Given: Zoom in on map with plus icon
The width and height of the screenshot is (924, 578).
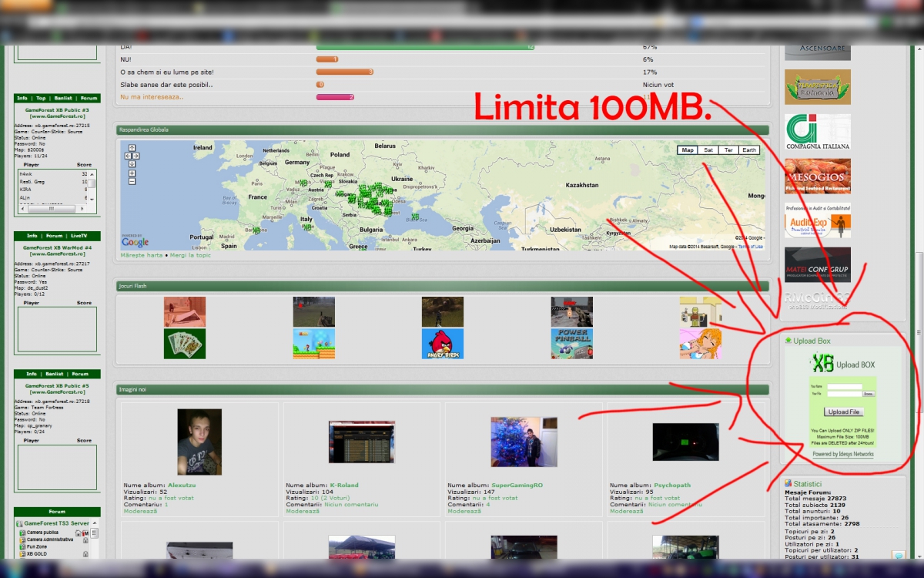Looking at the screenshot, I should [x=132, y=173].
